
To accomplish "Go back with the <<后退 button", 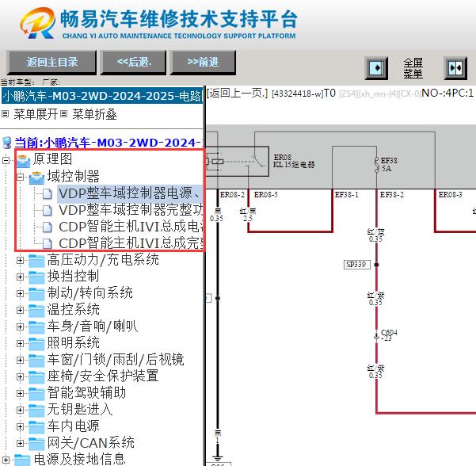I will (134, 63).
